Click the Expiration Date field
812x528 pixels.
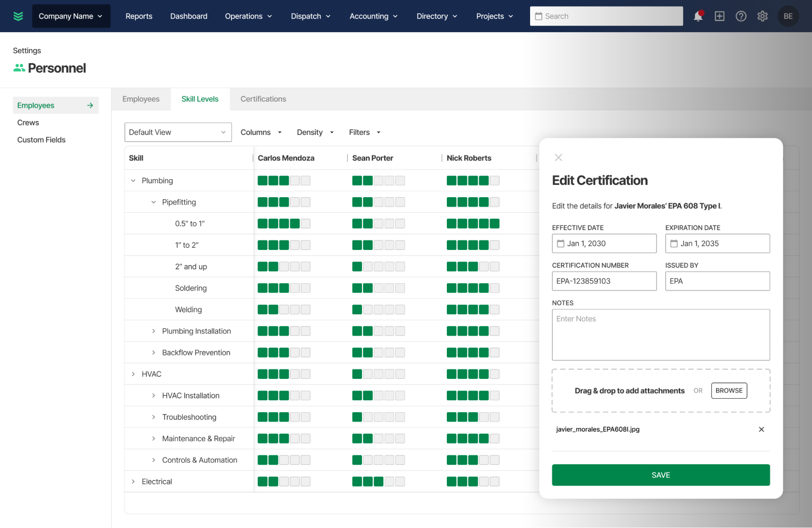coord(717,243)
